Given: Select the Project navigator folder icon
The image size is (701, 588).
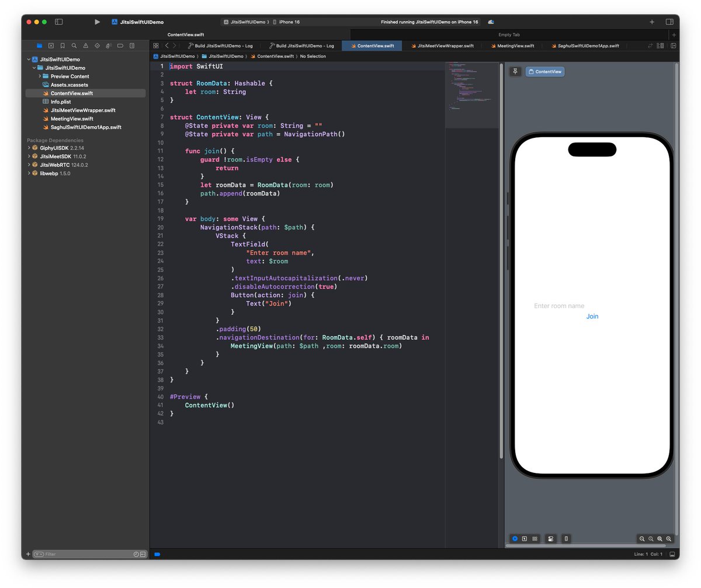Looking at the screenshot, I should click(39, 46).
